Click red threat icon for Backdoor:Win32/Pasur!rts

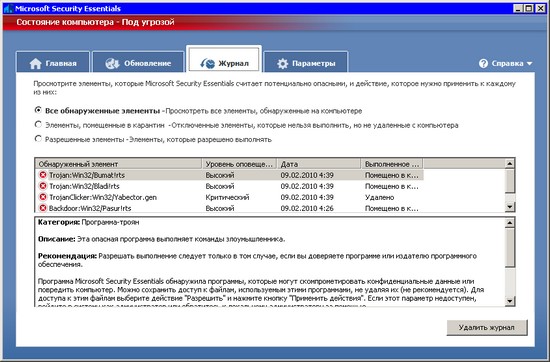pyautogui.click(x=43, y=208)
